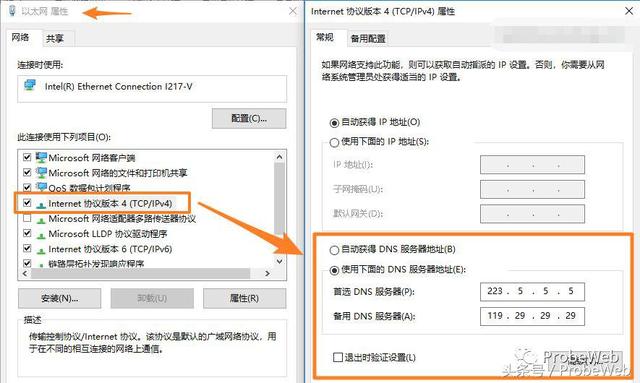Click the Microsoft LLDP 协议驱动程序 icon

(41, 235)
